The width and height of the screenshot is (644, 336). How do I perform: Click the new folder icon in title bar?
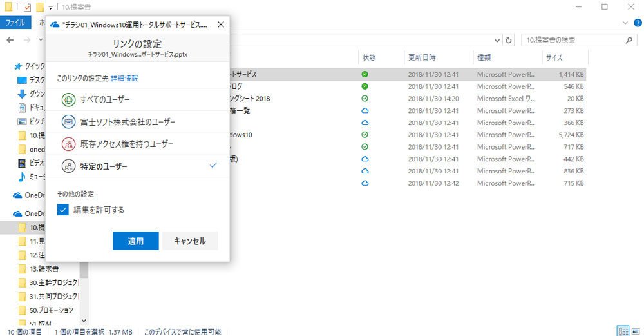tap(40, 7)
